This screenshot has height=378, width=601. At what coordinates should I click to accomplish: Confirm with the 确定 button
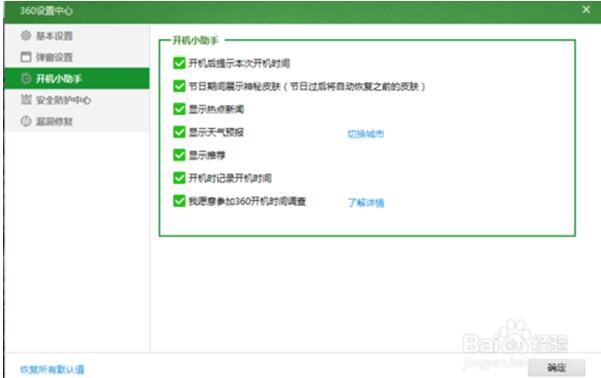point(556,368)
